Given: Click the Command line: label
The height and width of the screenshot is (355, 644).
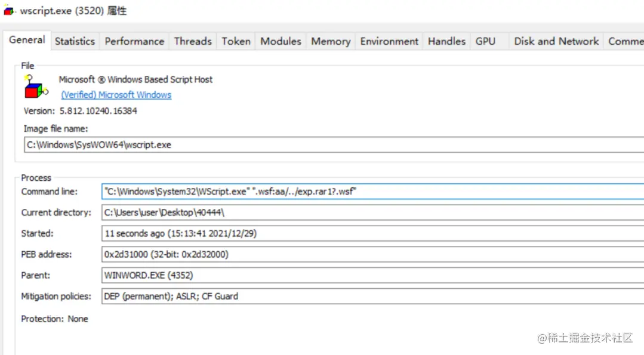Looking at the screenshot, I should (50, 192).
